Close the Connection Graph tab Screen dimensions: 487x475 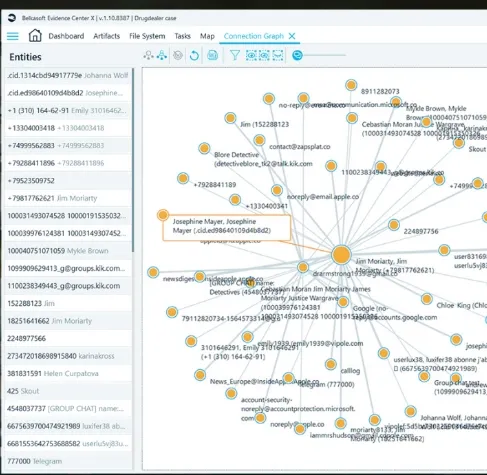[292, 36]
